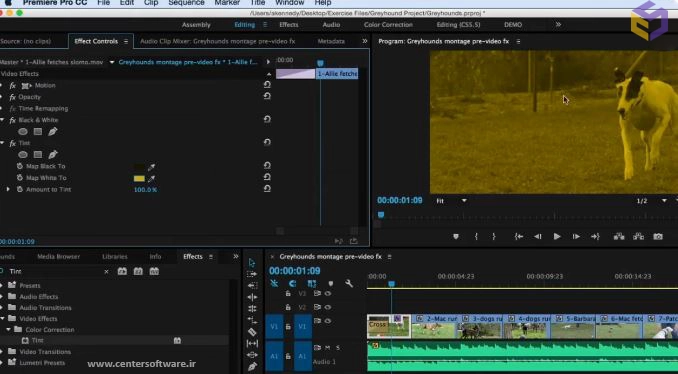Viewport: 678px width, 374px height.
Task: Select the Track Select Forward tool
Action: coord(252,274)
